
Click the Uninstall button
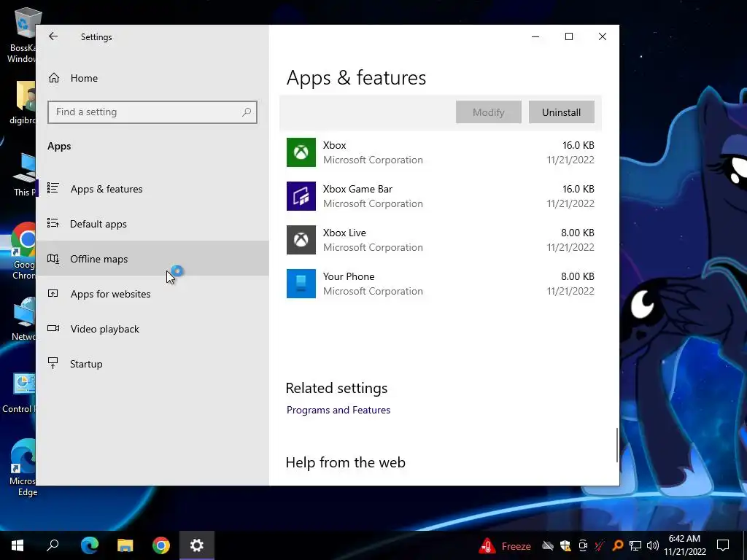561,112
